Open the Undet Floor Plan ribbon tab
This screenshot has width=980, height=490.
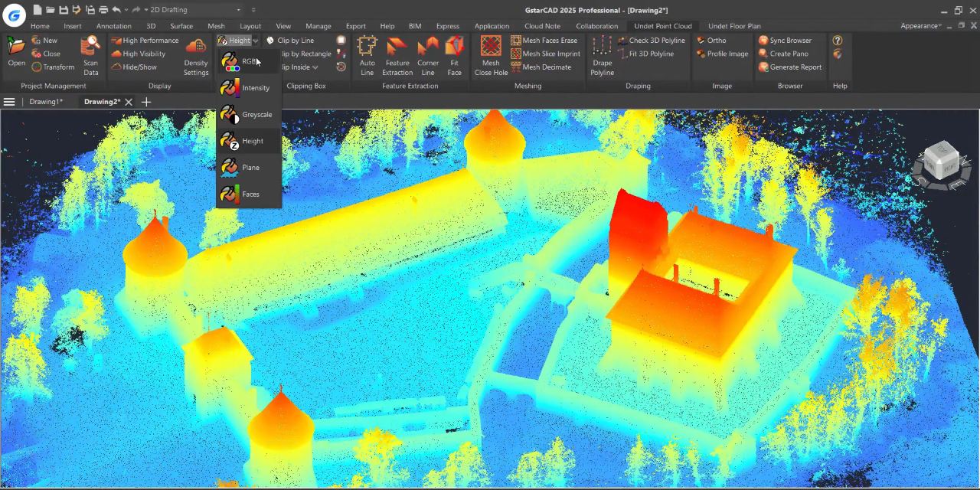(x=734, y=26)
